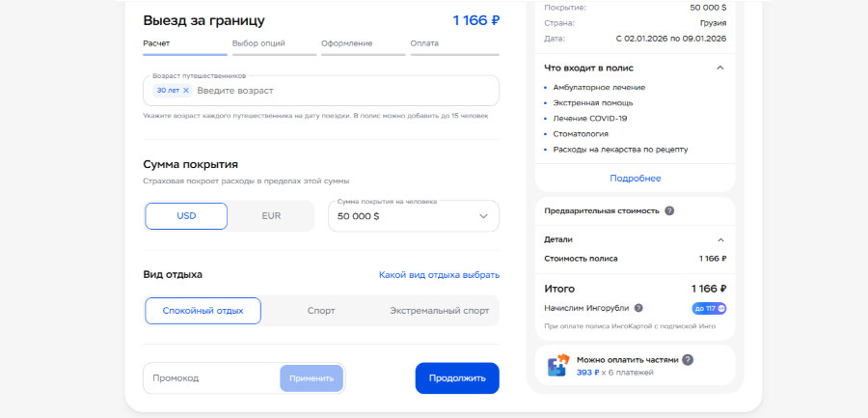Go to the Оформление step

click(347, 44)
